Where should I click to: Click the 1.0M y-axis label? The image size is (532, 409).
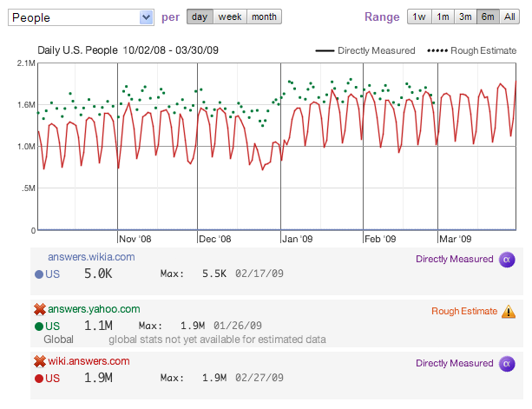26,147
